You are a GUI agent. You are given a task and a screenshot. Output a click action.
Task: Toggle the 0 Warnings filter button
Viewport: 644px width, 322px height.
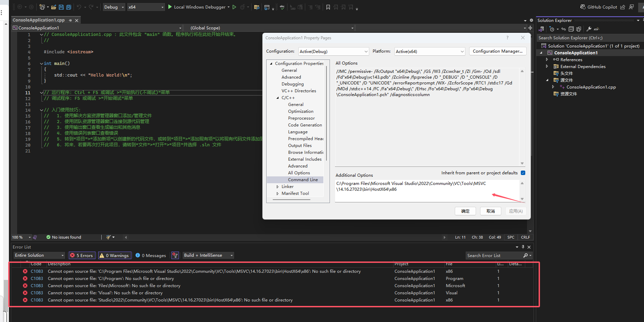point(115,255)
